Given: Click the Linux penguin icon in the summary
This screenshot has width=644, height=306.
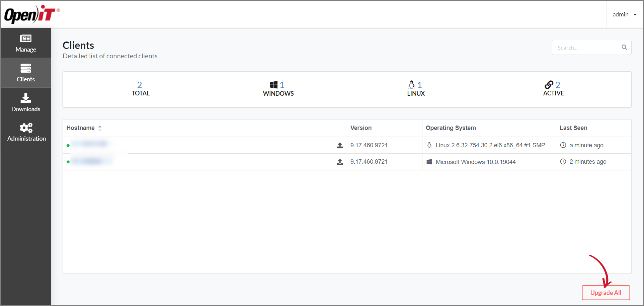Looking at the screenshot, I should click(411, 85).
